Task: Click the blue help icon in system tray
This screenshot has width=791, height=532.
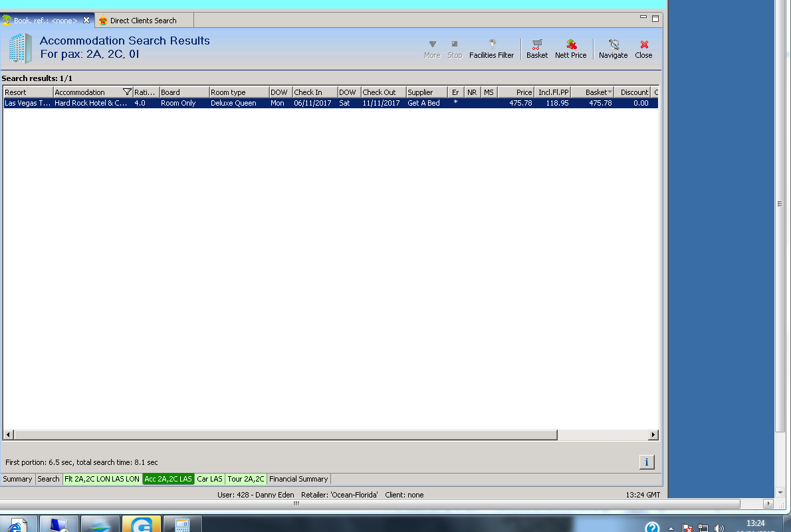Action: pyautogui.click(x=652, y=527)
